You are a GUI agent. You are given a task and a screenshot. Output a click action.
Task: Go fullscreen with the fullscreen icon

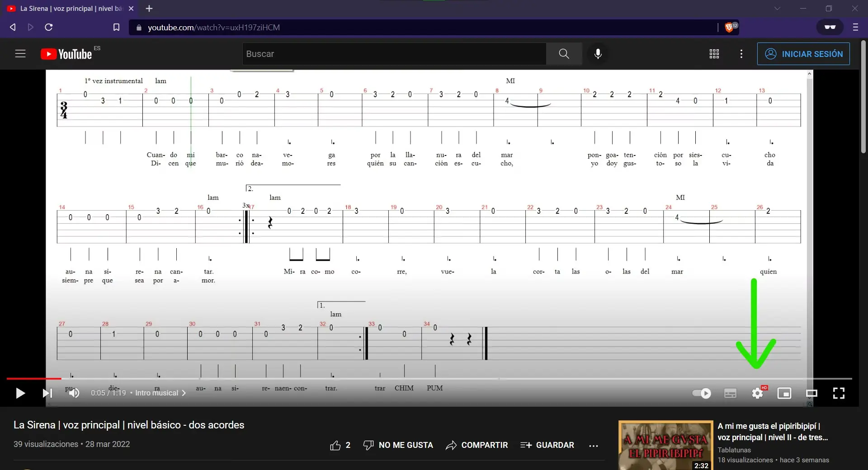point(839,393)
